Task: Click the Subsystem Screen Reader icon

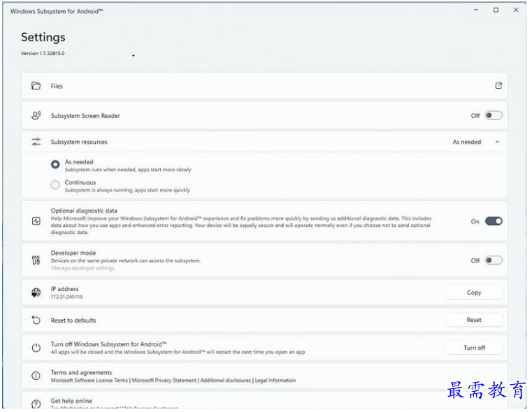Action: coord(36,115)
